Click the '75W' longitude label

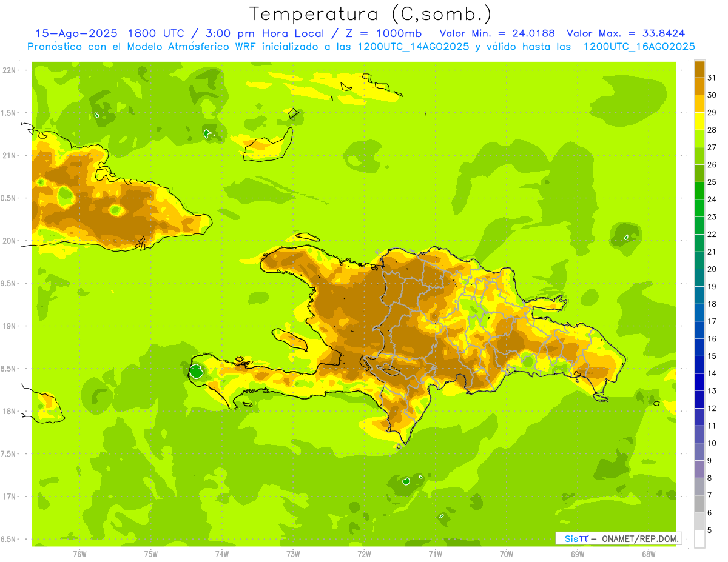pos(150,554)
